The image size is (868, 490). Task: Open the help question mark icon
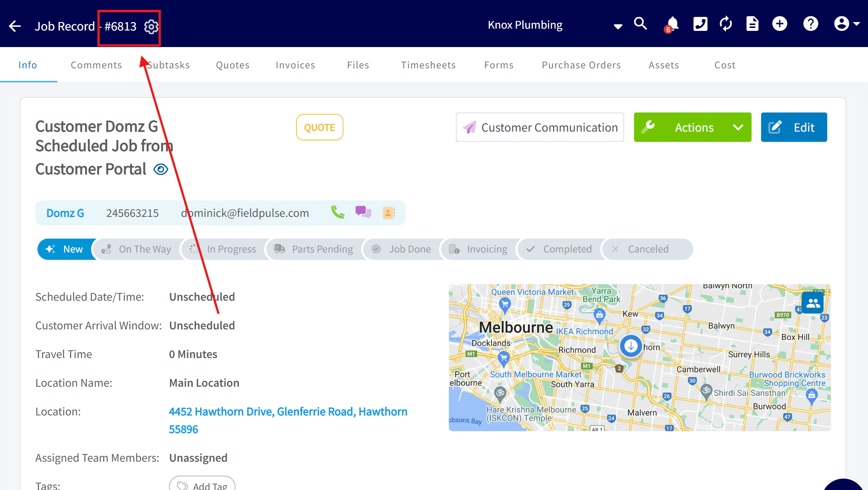[x=810, y=24]
